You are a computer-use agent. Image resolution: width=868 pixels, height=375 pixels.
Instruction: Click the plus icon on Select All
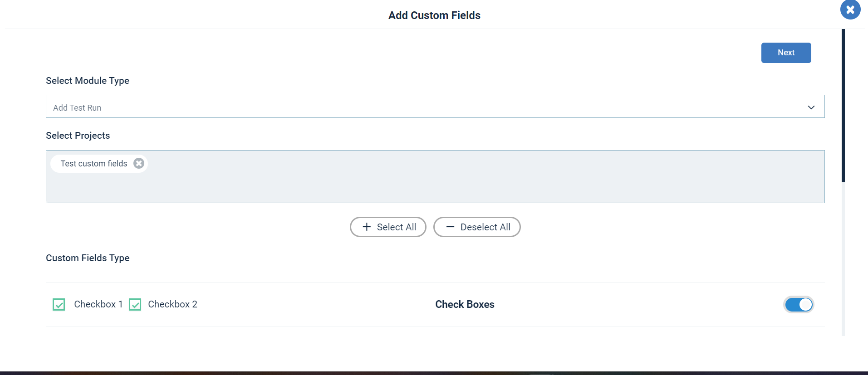pyautogui.click(x=367, y=227)
